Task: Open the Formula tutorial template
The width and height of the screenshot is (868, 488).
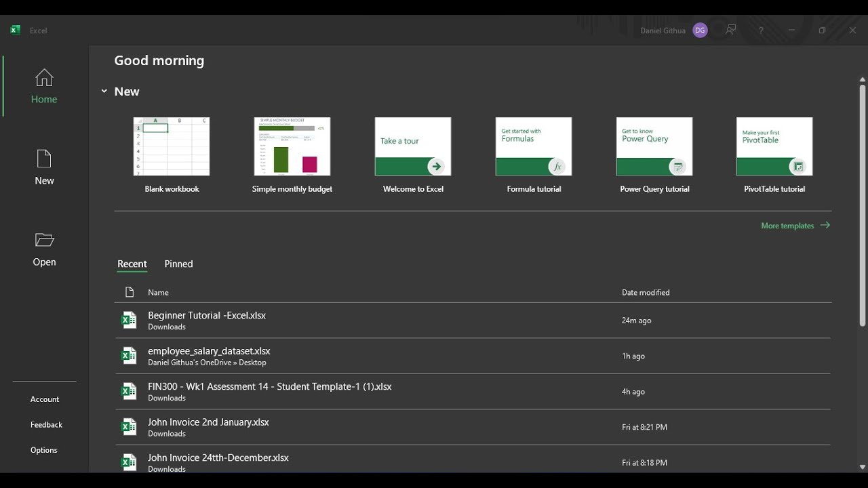Action: [x=534, y=146]
